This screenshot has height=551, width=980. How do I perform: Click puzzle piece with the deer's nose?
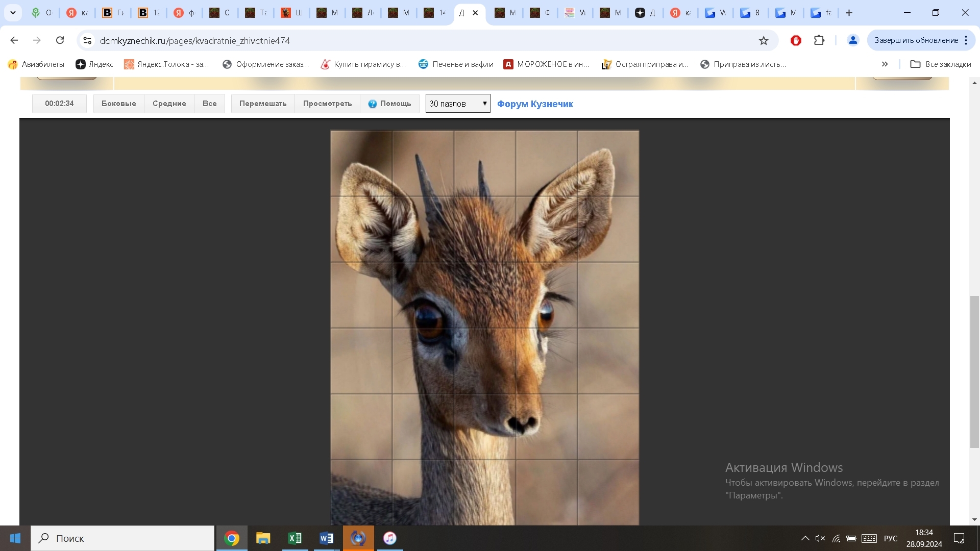point(546,427)
